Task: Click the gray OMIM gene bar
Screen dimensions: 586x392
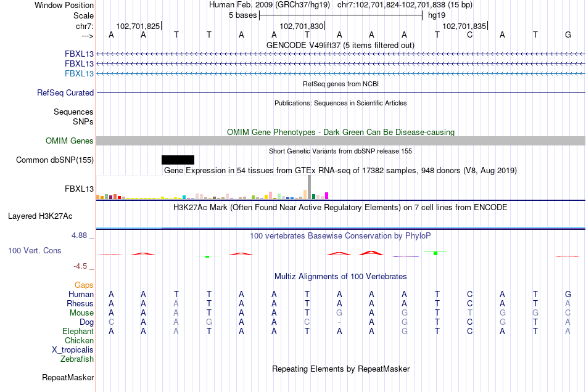Action: [340, 141]
